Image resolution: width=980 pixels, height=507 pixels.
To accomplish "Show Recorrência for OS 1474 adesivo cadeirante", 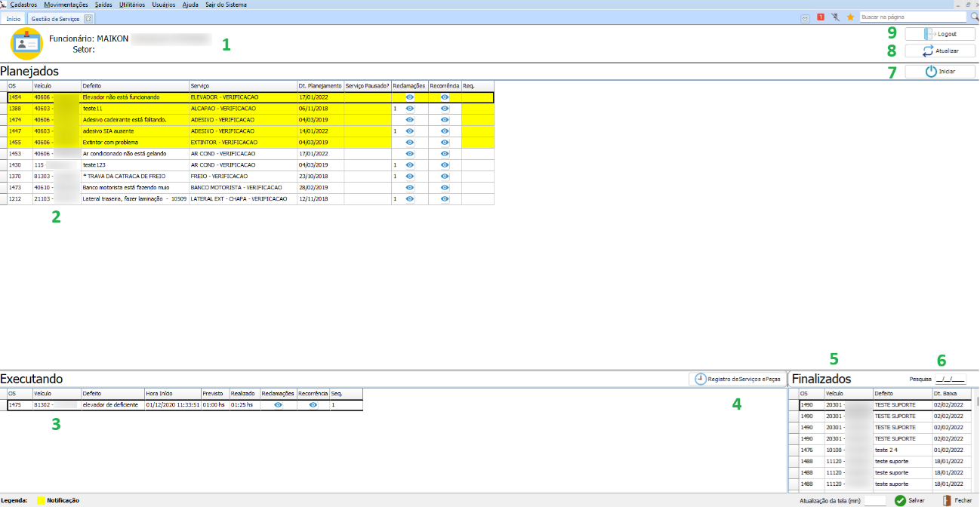I will (445, 120).
